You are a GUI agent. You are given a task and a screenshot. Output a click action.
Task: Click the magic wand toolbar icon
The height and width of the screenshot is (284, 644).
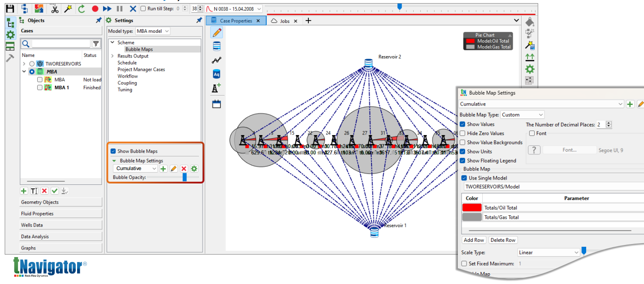click(x=68, y=8)
